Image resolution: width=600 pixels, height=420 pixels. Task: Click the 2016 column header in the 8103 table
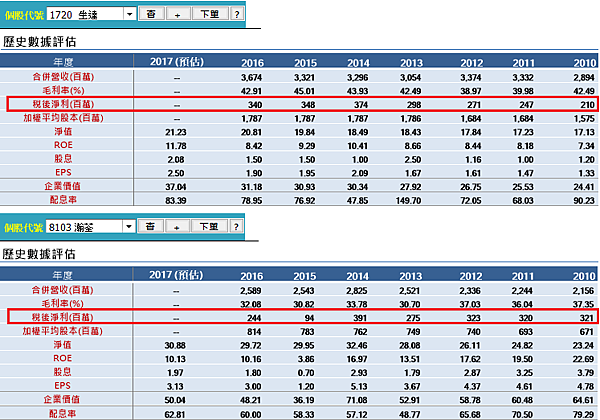tap(252, 276)
